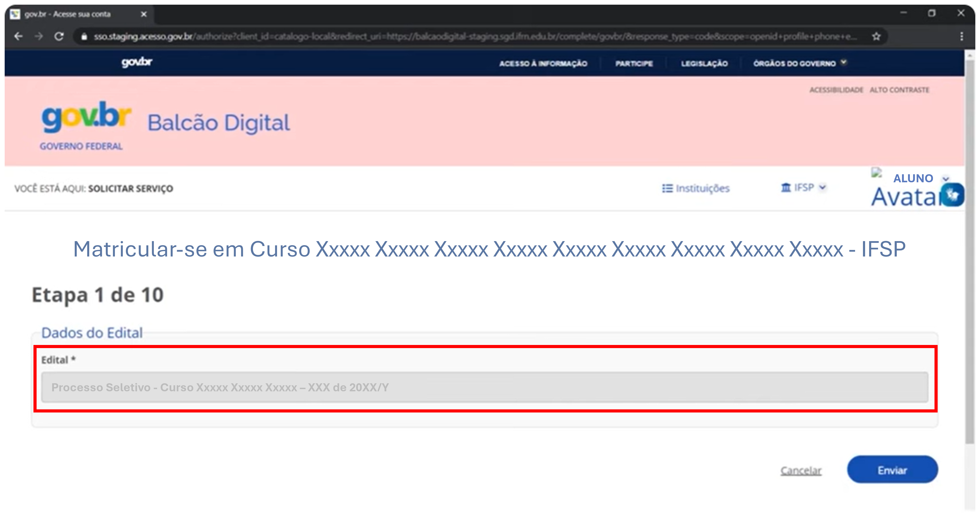Close the gov.br browser tab
980x519 pixels.
point(144,14)
